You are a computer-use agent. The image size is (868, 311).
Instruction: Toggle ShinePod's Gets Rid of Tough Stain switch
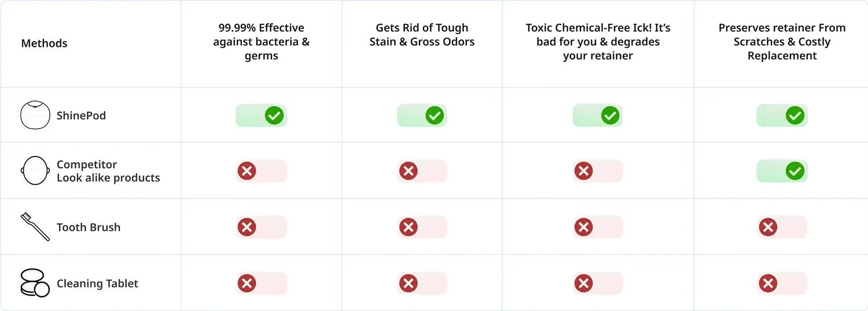[x=422, y=116]
